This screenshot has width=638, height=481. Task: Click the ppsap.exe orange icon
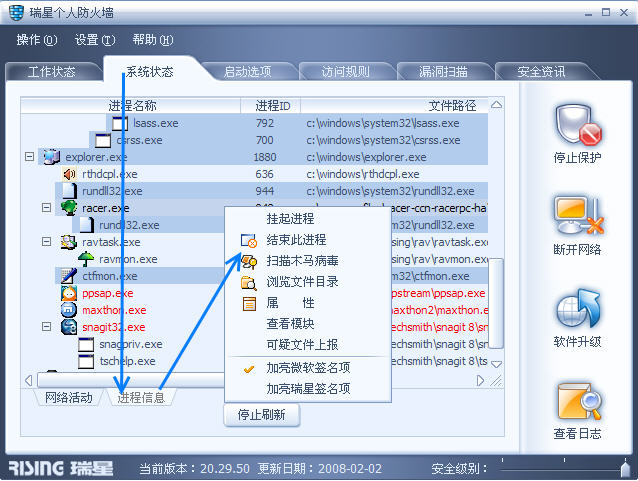pyautogui.click(x=69, y=293)
